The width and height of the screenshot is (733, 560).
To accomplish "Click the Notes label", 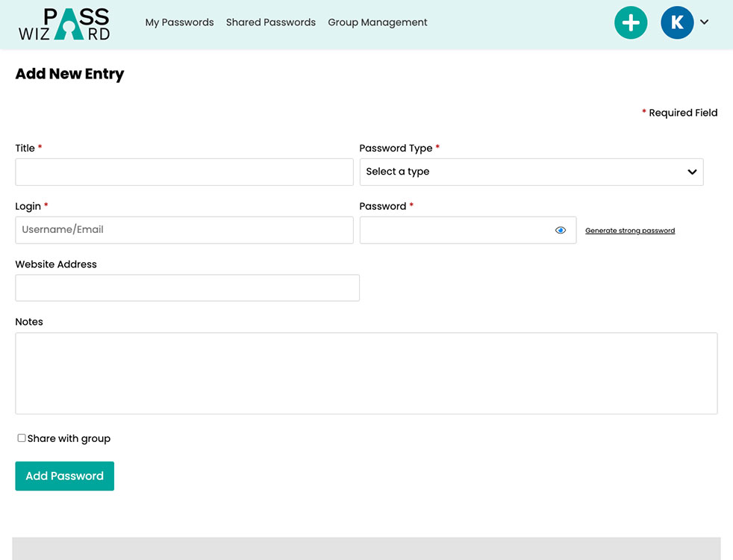I will 29,322.
